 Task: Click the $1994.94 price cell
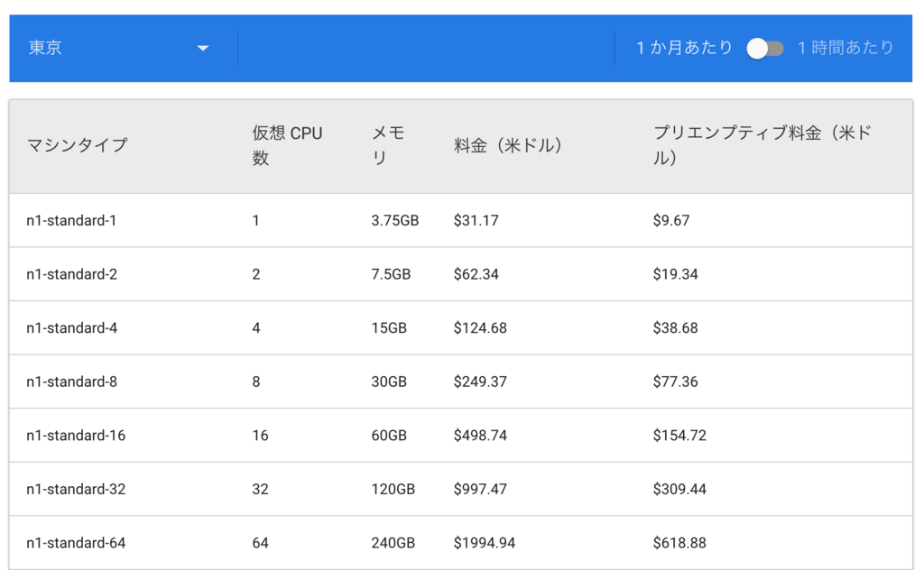point(485,543)
